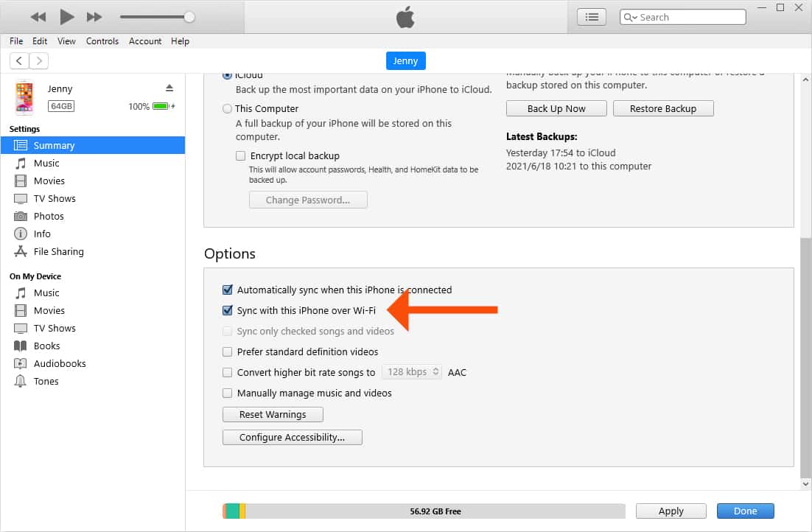
Task: Switch to the Jenny device tab
Action: pos(405,60)
